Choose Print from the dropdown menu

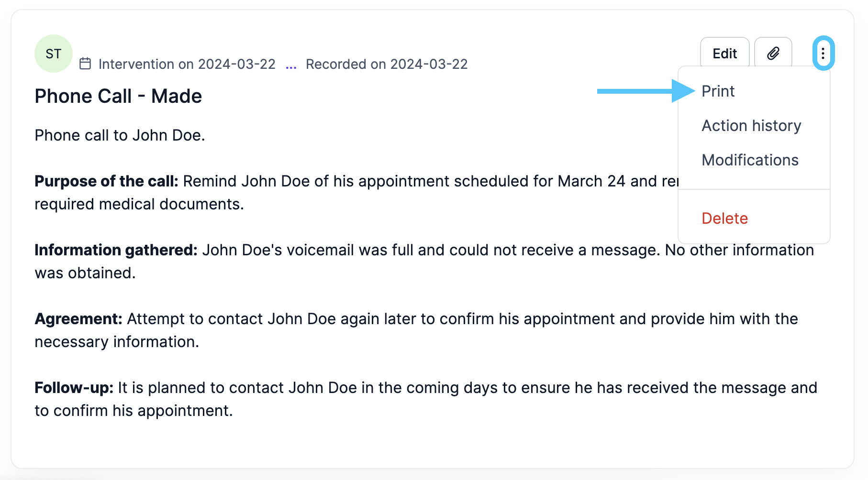(718, 91)
